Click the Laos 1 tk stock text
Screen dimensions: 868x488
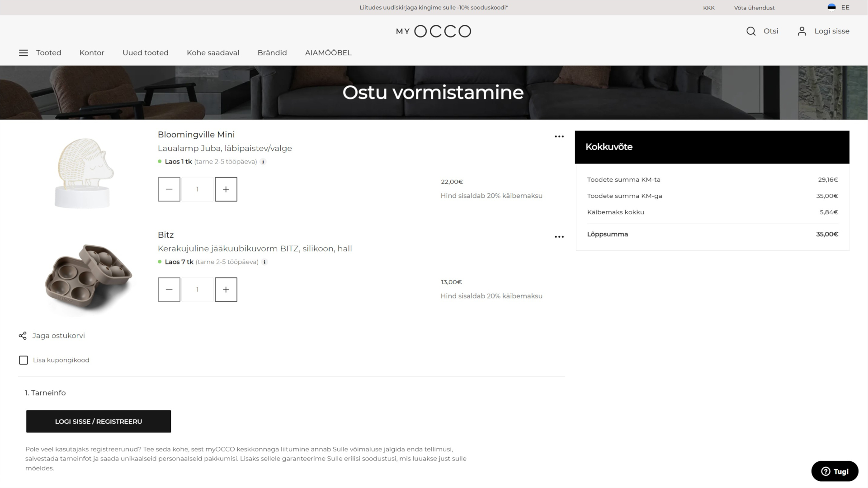click(178, 162)
